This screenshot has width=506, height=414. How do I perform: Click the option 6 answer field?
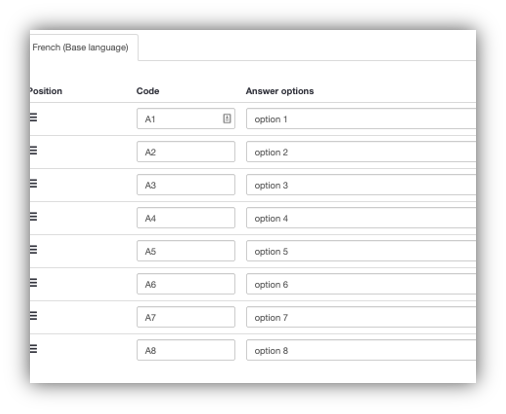point(361,284)
